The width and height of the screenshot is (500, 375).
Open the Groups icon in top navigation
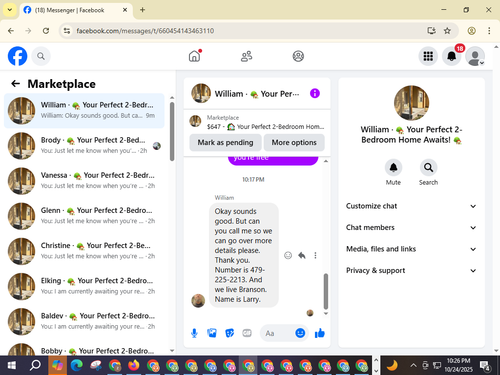tap(298, 56)
